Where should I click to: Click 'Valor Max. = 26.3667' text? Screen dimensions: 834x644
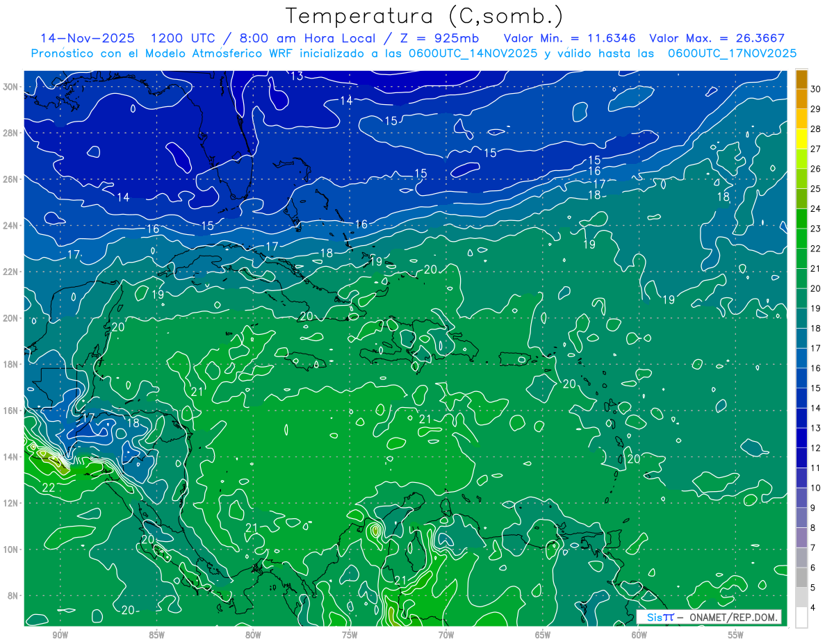click(x=717, y=38)
